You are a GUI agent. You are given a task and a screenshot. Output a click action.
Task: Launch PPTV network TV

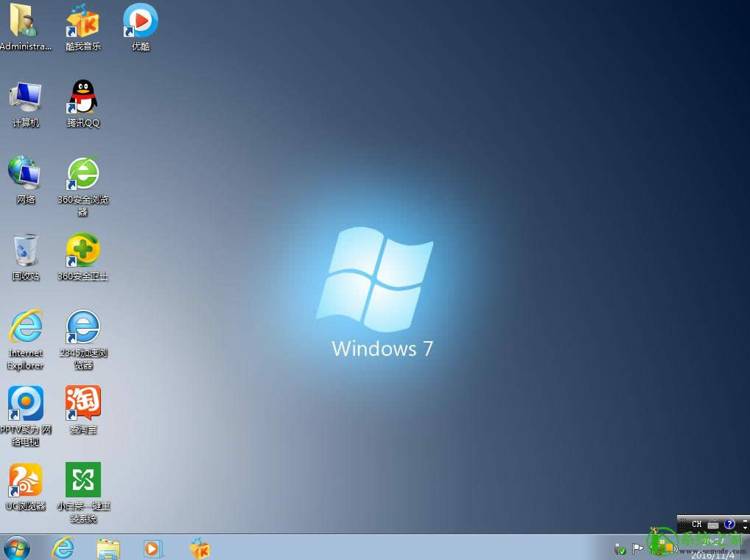click(x=25, y=405)
